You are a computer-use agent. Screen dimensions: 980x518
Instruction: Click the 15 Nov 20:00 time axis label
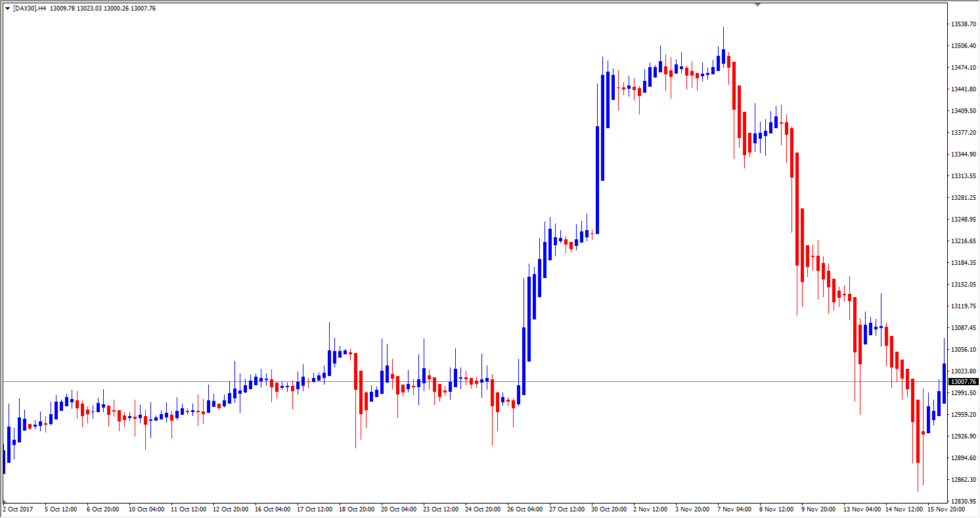click(946, 509)
